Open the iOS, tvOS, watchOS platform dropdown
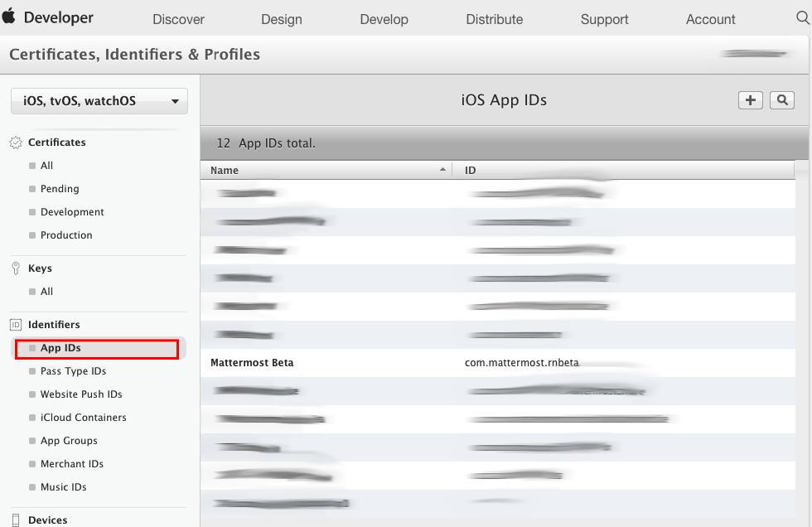Image resolution: width=812 pixels, height=527 pixels. point(99,101)
